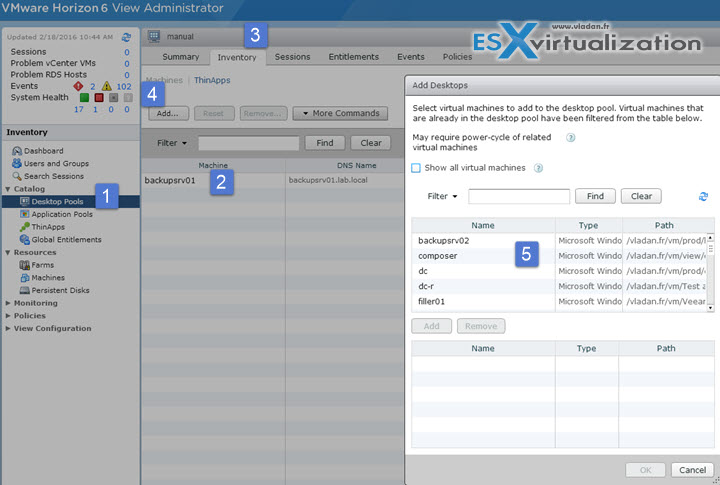Click the manual pool desktop icon
The height and width of the screenshot is (485, 720).
pyautogui.click(x=154, y=36)
